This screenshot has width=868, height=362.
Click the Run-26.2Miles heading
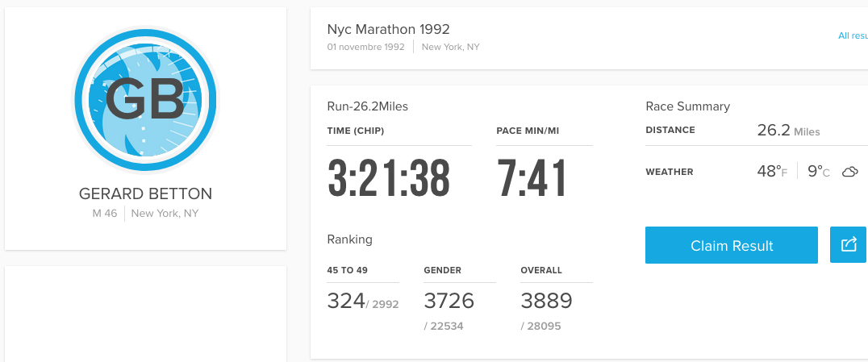tap(368, 106)
